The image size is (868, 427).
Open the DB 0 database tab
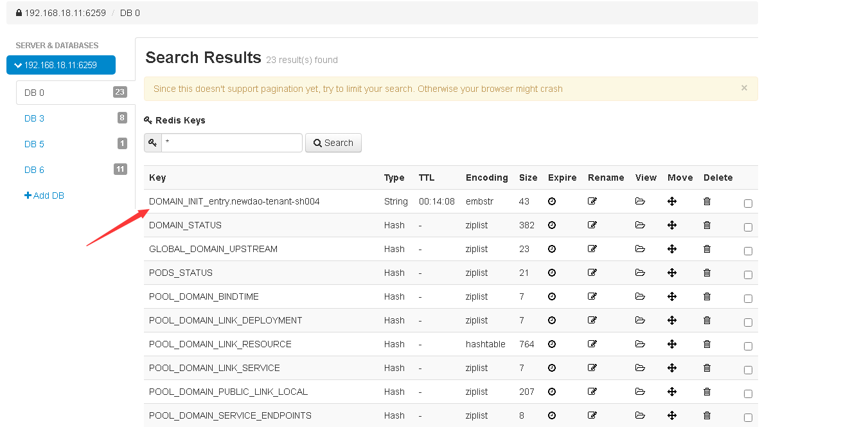click(75, 93)
